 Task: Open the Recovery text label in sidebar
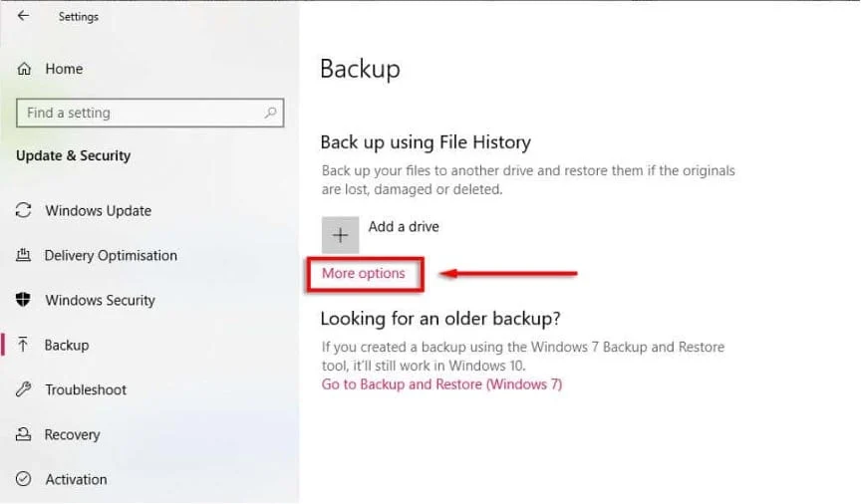pos(72,435)
